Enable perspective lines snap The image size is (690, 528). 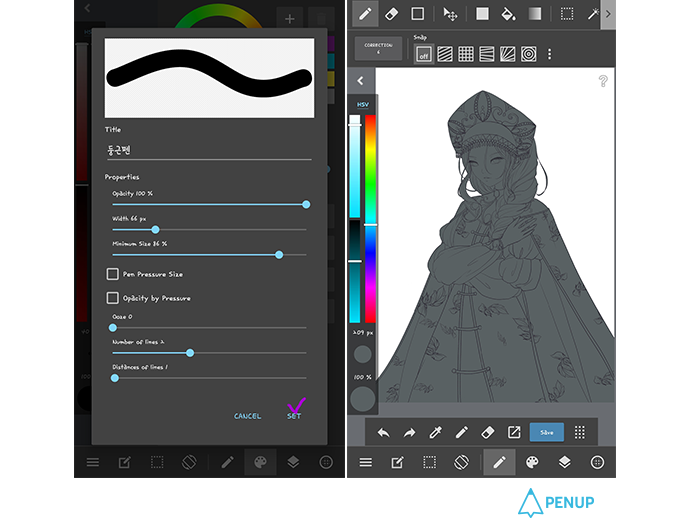coord(487,54)
